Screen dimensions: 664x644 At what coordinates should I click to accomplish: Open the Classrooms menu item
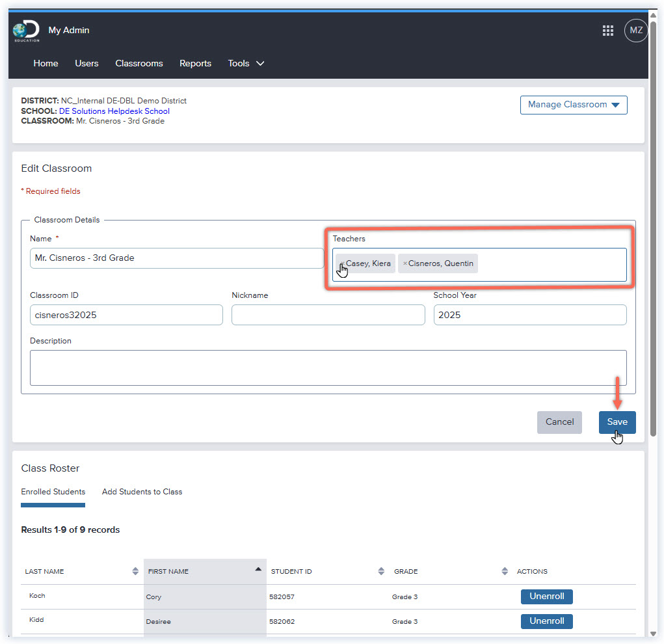pyautogui.click(x=139, y=63)
